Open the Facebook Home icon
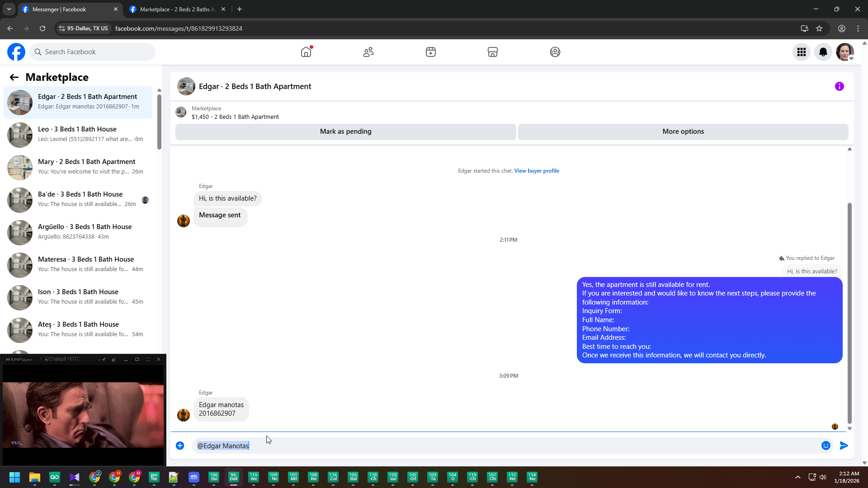Image resolution: width=868 pixels, height=488 pixels. (x=306, y=52)
